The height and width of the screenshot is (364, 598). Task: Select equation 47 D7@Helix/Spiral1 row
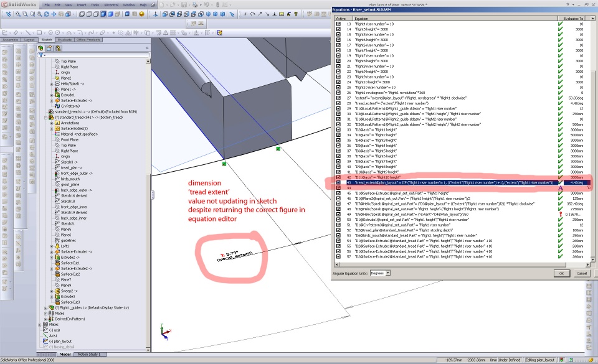444,203
